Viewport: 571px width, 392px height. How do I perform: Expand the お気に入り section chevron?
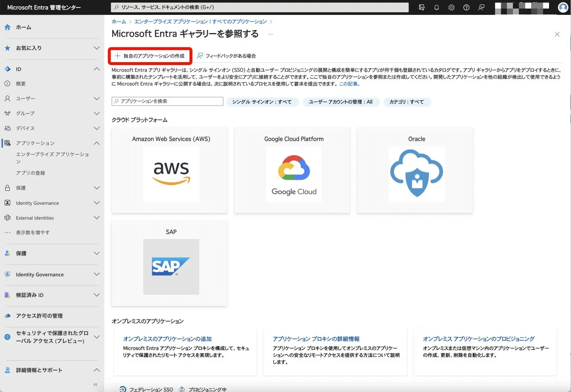[x=97, y=48]
